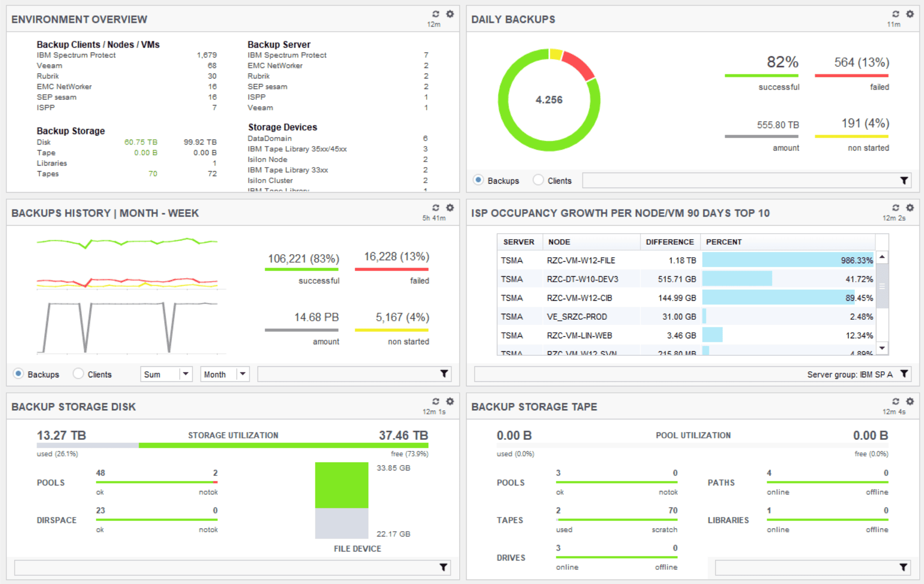The height and width of the screenshot is (584, 924).
Task: Refresh the Environment Overview panel
Action: point(436,14)
